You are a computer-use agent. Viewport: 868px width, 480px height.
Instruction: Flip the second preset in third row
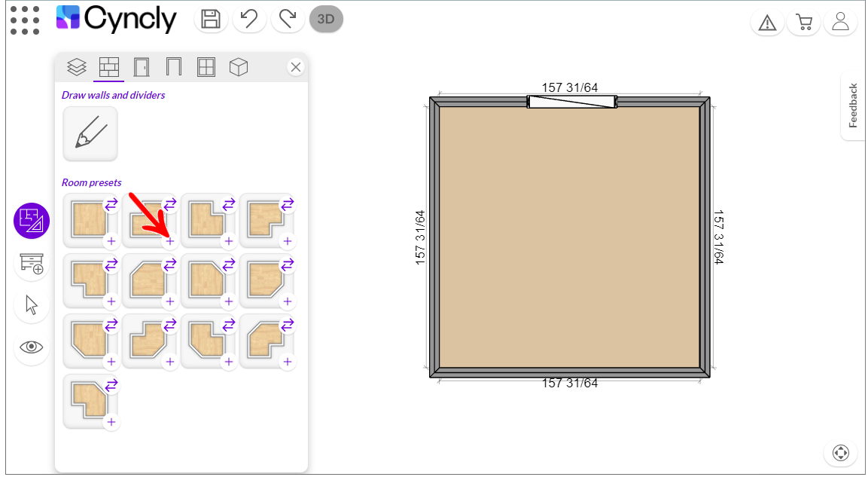tap(170, 326)
